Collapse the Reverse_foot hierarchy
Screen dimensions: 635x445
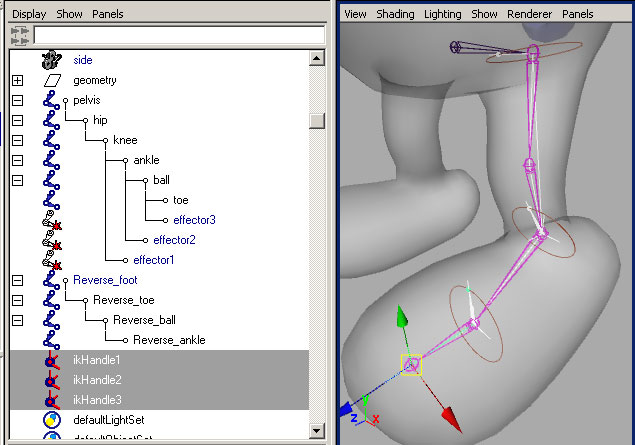(x=17, y=281)
